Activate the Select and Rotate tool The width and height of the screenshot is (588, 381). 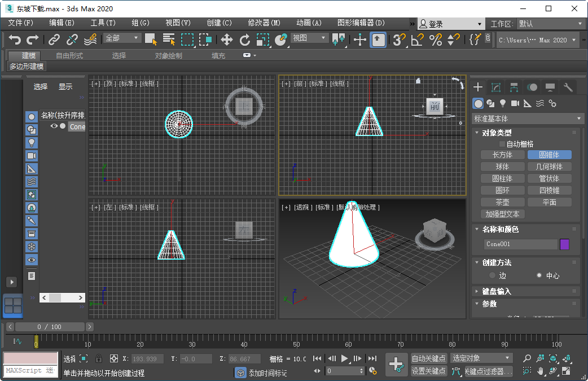[245, 40]
